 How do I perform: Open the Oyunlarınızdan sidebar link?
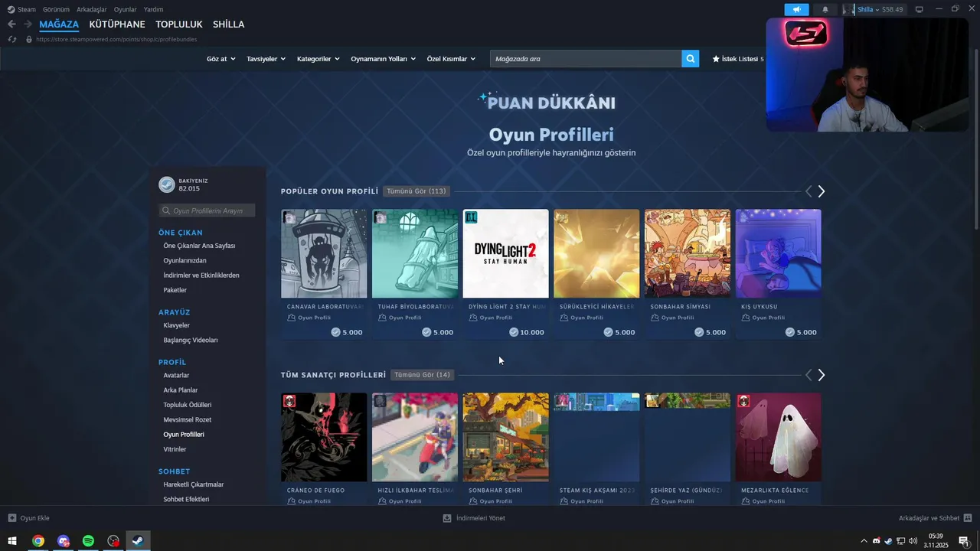click(x=185, y=260)
